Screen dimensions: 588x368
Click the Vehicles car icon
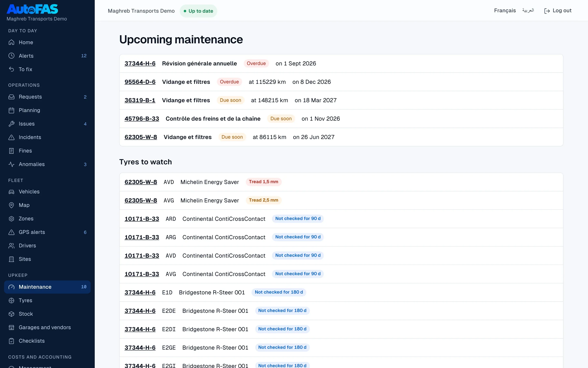pos(11,192)
